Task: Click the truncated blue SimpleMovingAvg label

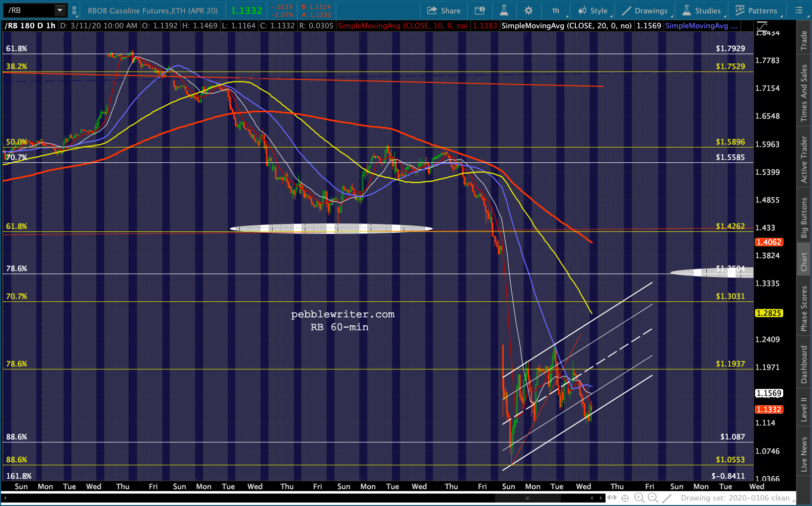Action: (x=701, y=26)
